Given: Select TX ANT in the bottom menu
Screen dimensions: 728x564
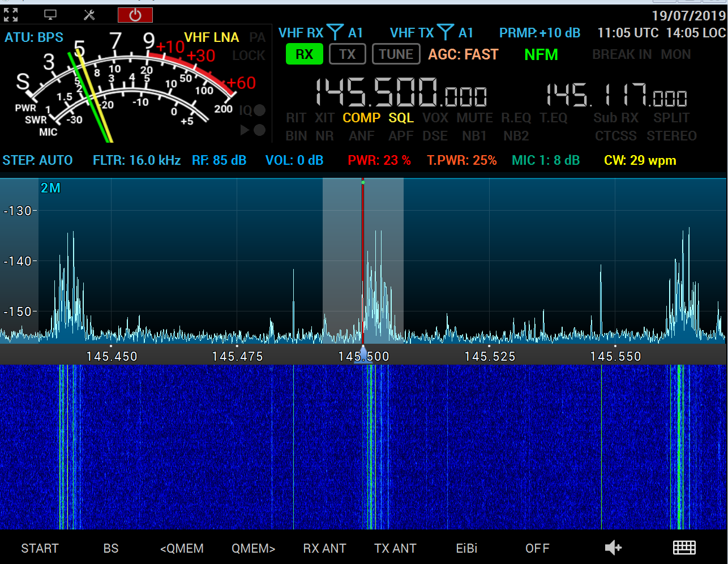Looking at the screenshot, I should pyautogui.click(x=395, y=548).
